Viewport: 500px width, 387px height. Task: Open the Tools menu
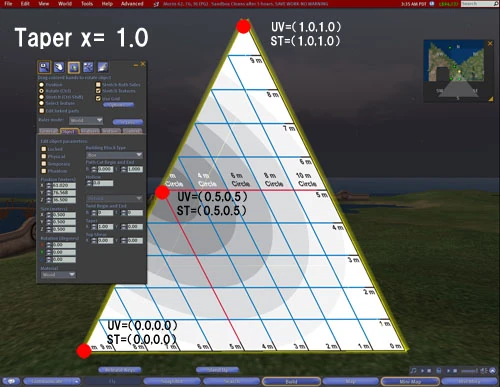(x=87, y=4)
